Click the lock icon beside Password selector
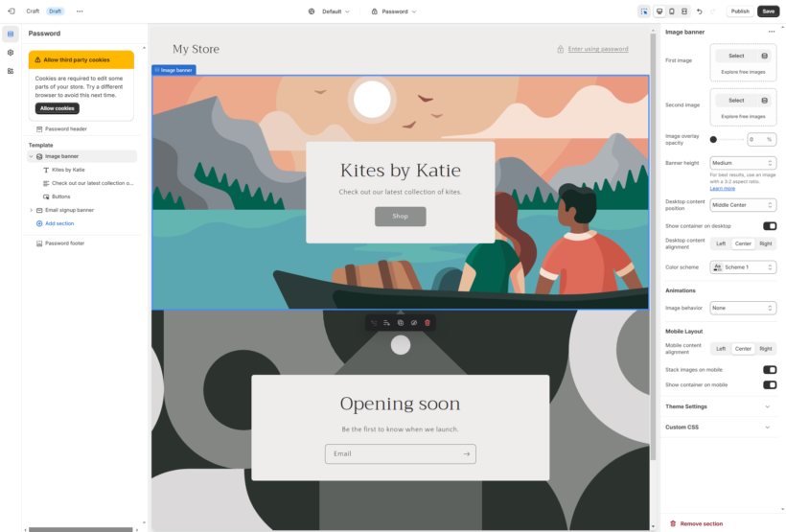This screenshot has height=532, width=786. click(374, 12)
